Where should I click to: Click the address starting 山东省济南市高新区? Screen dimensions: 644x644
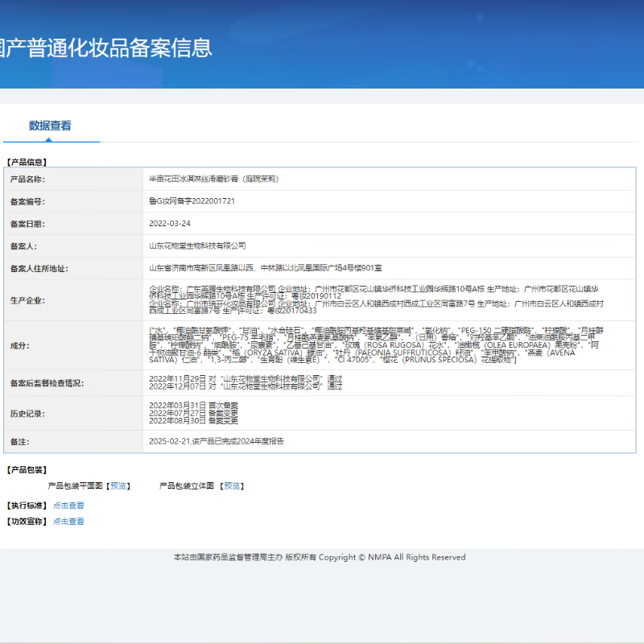click(266, 268)
